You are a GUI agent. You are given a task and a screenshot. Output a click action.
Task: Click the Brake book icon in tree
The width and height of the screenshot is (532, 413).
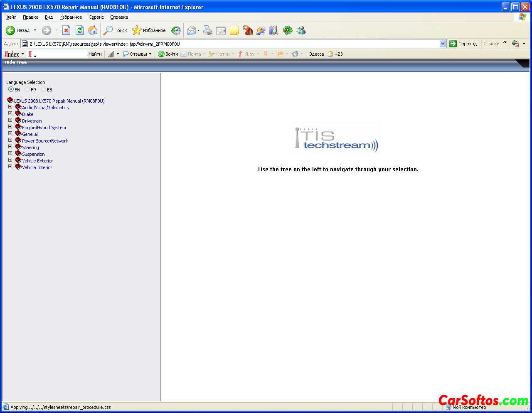tap(18, 114)
